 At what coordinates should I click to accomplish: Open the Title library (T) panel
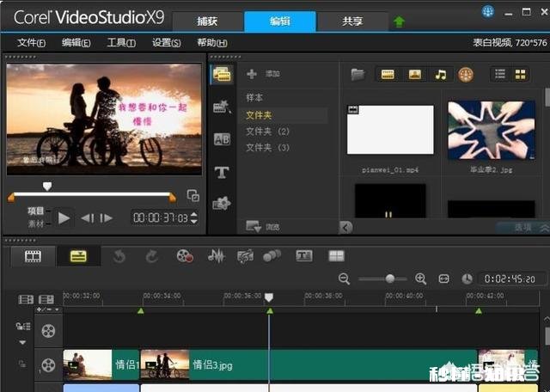pos(222,172)
